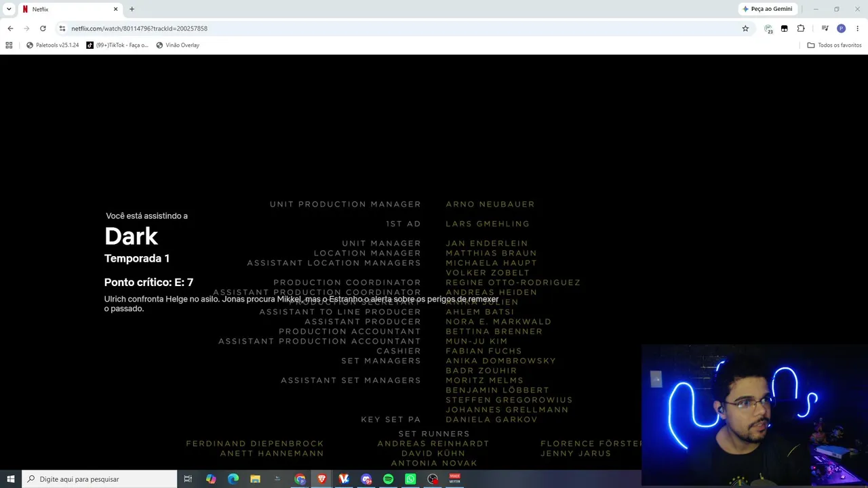Viewport: 868px width, 488px height.
Task: Open the red and blue V app on taskbar
Action: pos(344,479)
